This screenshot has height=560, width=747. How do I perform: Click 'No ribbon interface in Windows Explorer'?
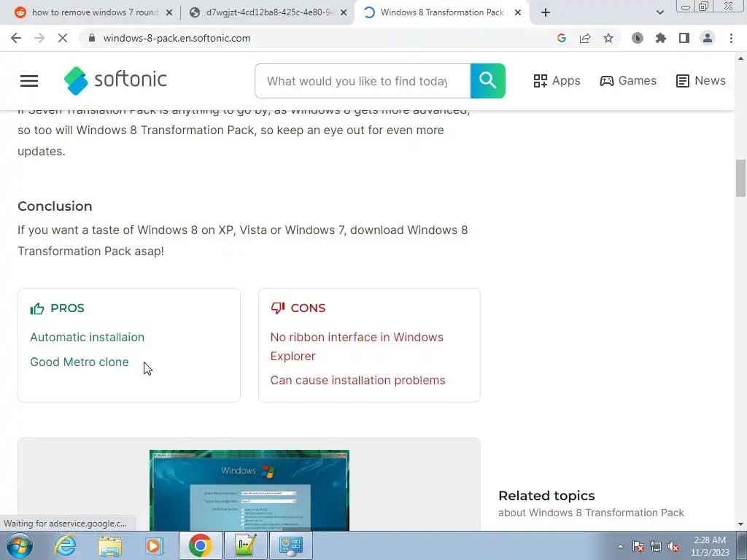tap(357, 346)
